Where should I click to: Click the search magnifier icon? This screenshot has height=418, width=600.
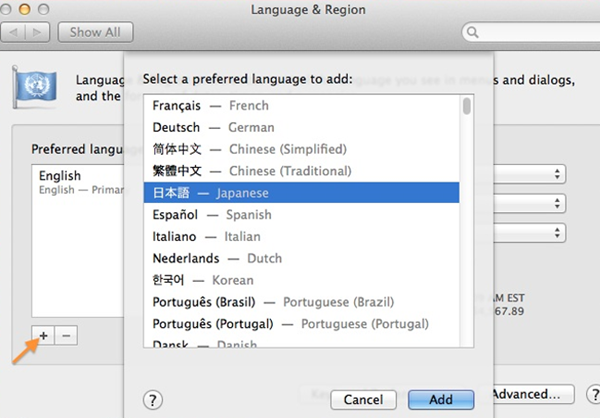470,34
